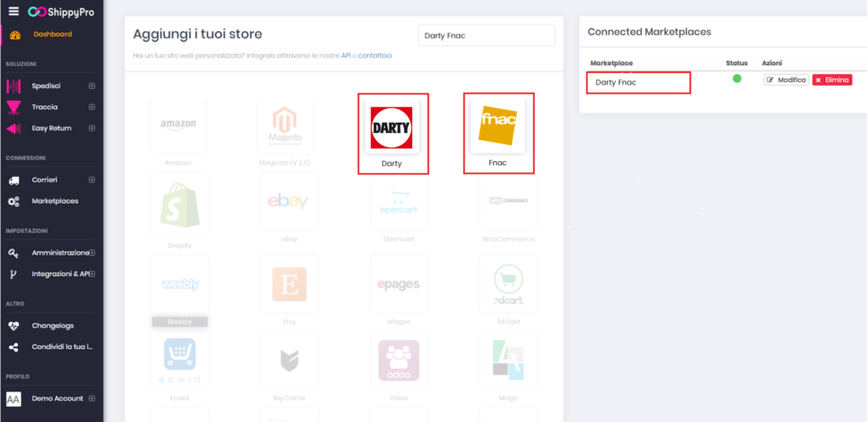Click the green status dot

point(737,79)
